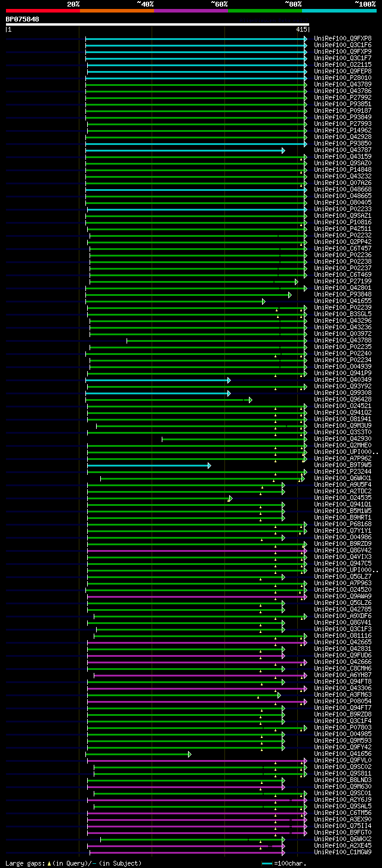Select label UniRef100_O24535
This screenshot has width=382, height=868.
click(343, 498)
